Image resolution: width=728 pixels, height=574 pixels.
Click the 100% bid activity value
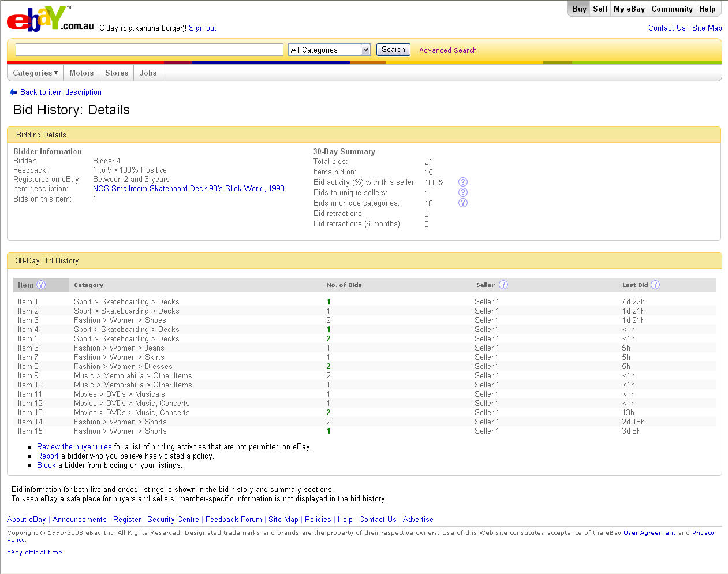pyautogui.click(x=434, y=182)
